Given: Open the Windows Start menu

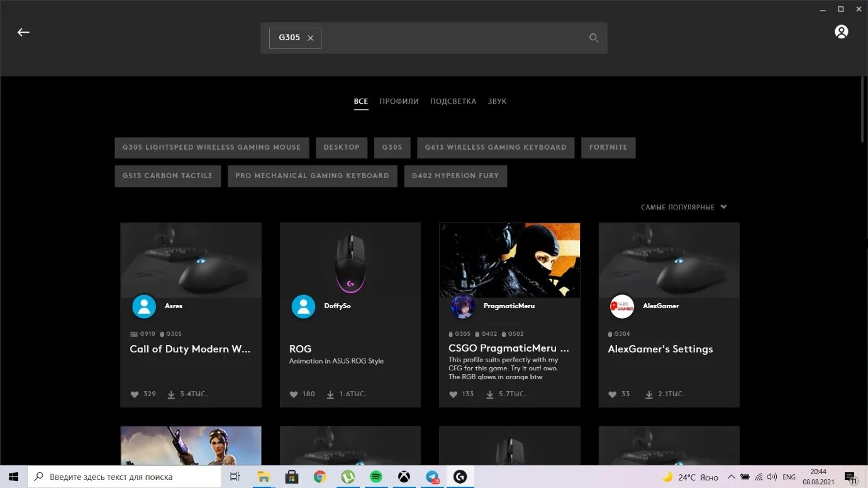Looking at the screenshot, I should (x=13, y=477).
